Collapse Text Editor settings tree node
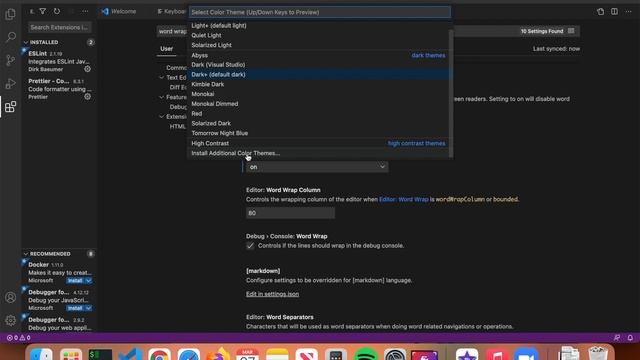640x360 pixels. pyautogui.click(x=162, y=77)
